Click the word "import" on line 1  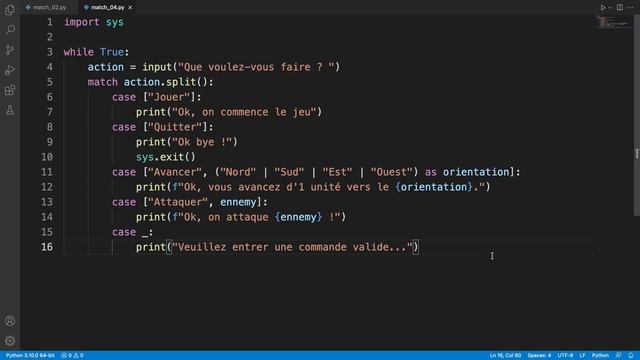[x=82, y=22]
